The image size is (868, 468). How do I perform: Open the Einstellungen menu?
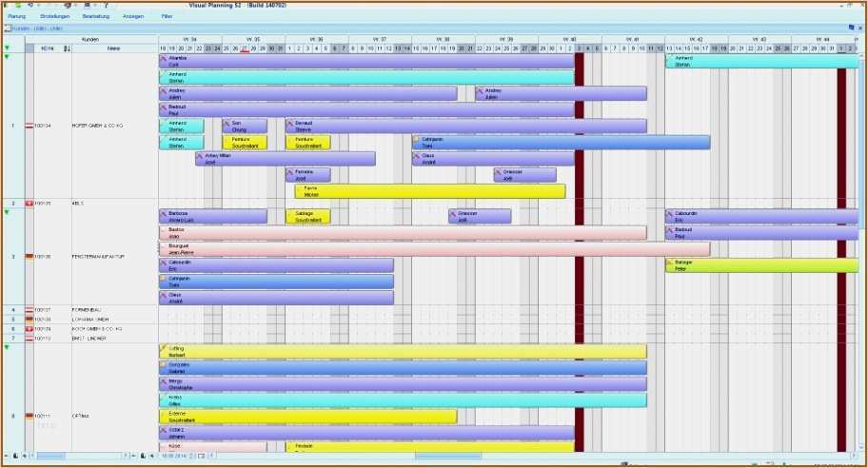click(55, 16)
